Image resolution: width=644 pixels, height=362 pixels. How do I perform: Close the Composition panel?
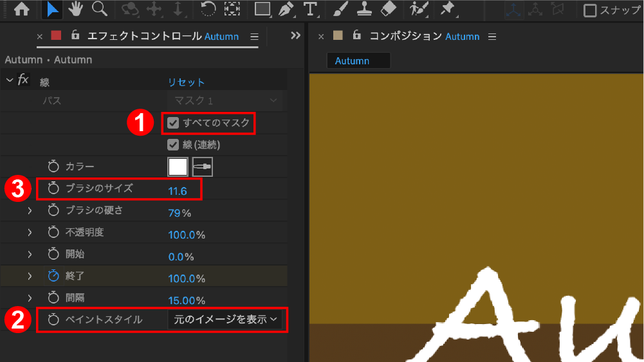pos(321,37)
